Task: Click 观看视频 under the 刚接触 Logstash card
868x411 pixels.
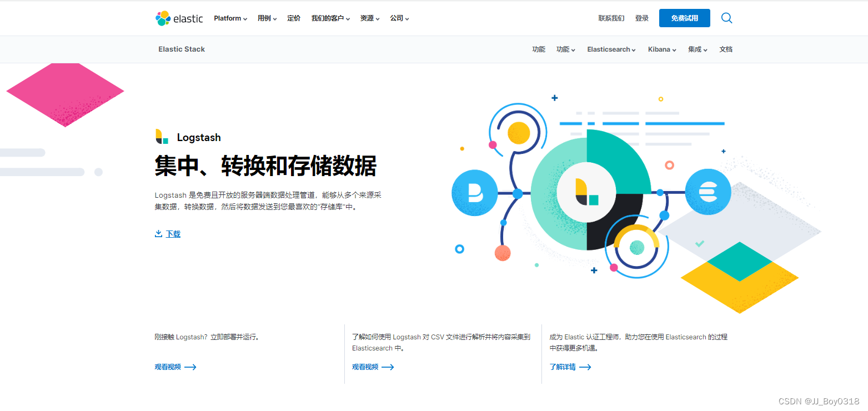Action: [168, 367]
